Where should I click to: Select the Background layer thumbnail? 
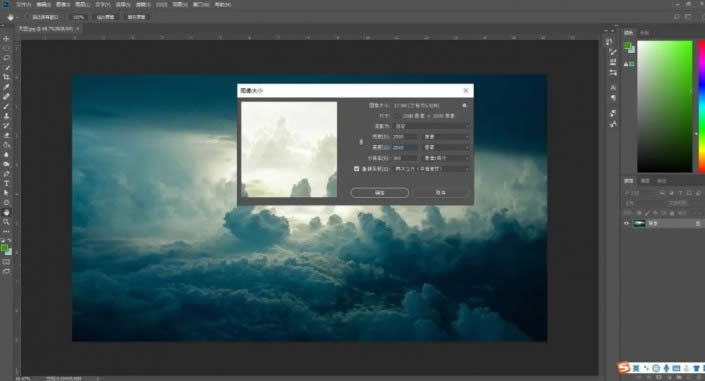(639, 223)
